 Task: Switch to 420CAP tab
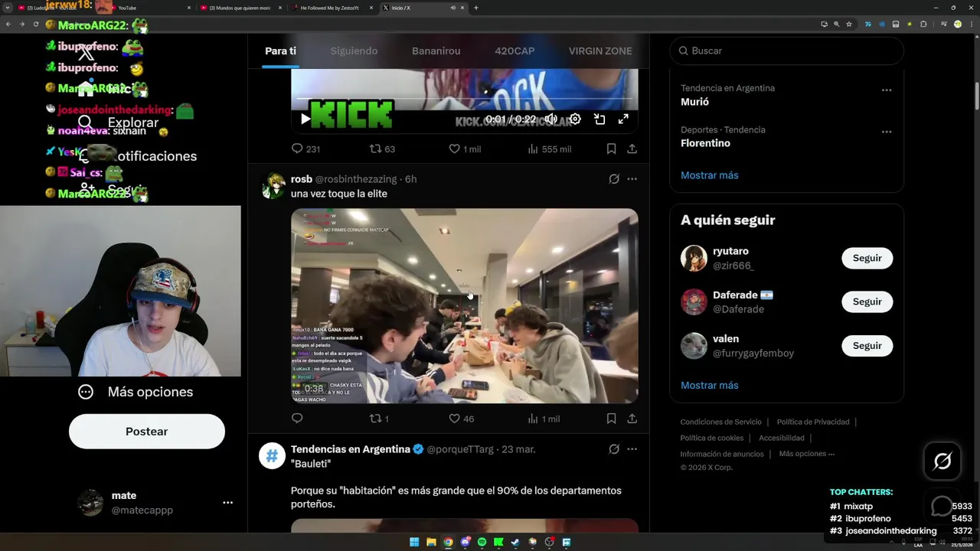click(x=514, y=51)
